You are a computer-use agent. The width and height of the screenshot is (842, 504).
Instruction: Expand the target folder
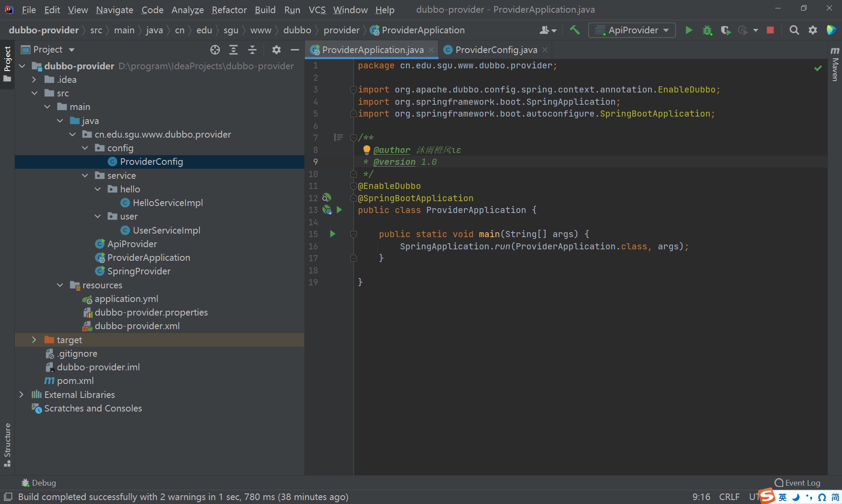[x=34, y=340]
